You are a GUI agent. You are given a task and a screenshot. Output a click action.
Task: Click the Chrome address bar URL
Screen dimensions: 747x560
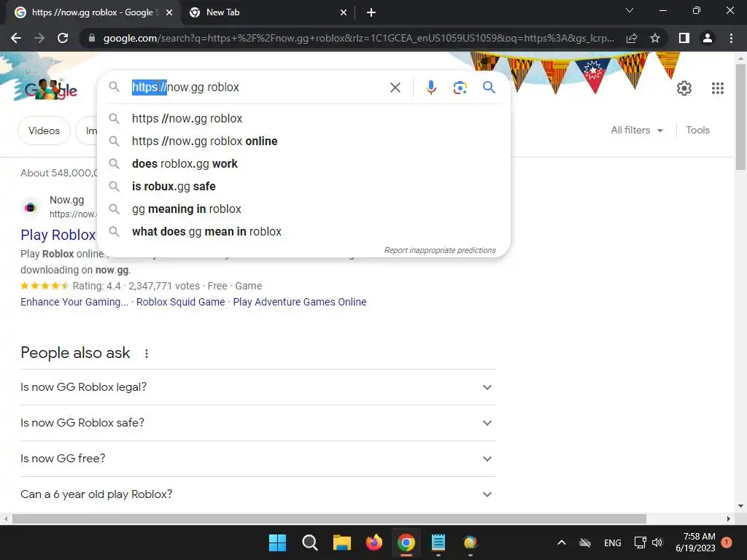[x=358, y=38]
